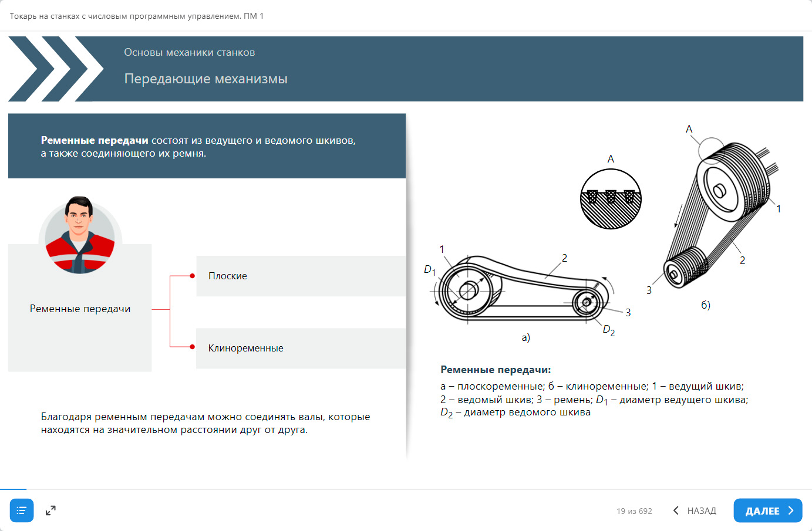Click the red dot next to Плоские
Image resolution: width=812 pixels, height=531 pixels.
tap(192, 276)
